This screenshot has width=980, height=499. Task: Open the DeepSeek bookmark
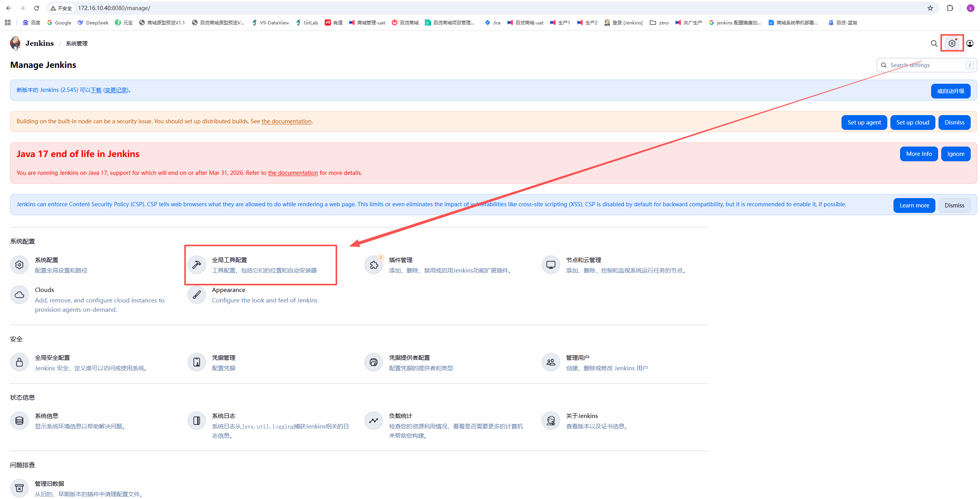(93, 22)
